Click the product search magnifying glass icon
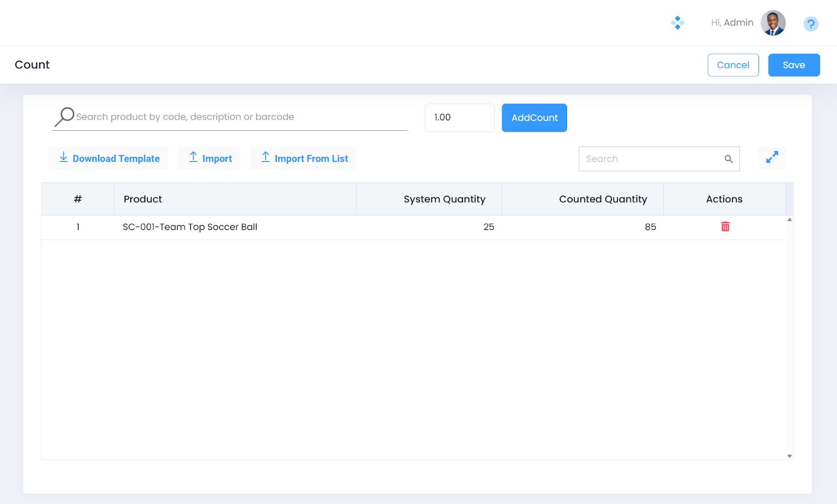837x504 pixels. pos(64,117)
